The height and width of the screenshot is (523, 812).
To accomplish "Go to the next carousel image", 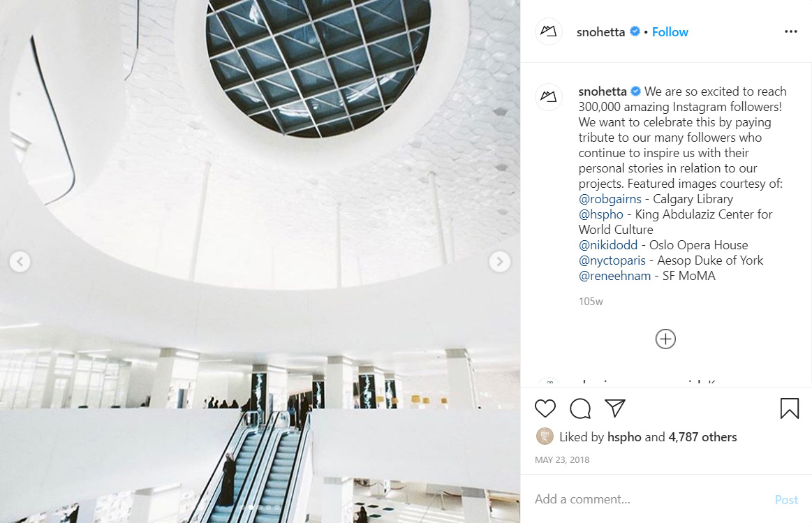I will (x=500, y=261).
